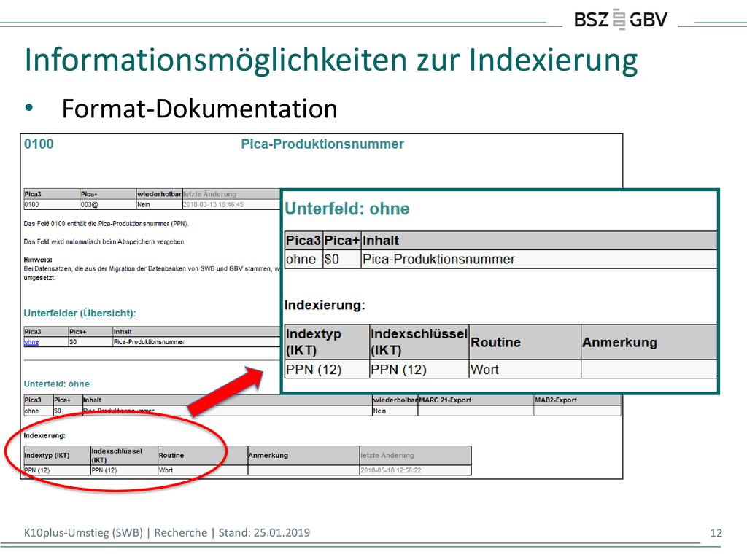This screenshot has height=560, width=747.
Task: Click the 'Format-Dokumentation' bullet text
Action: [200, 109]
